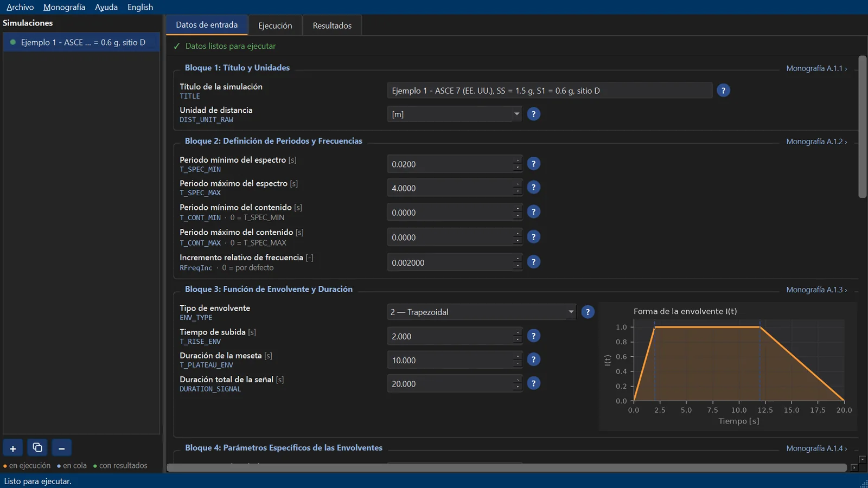Open Monografía A.1.4 link

coord(816,448)
